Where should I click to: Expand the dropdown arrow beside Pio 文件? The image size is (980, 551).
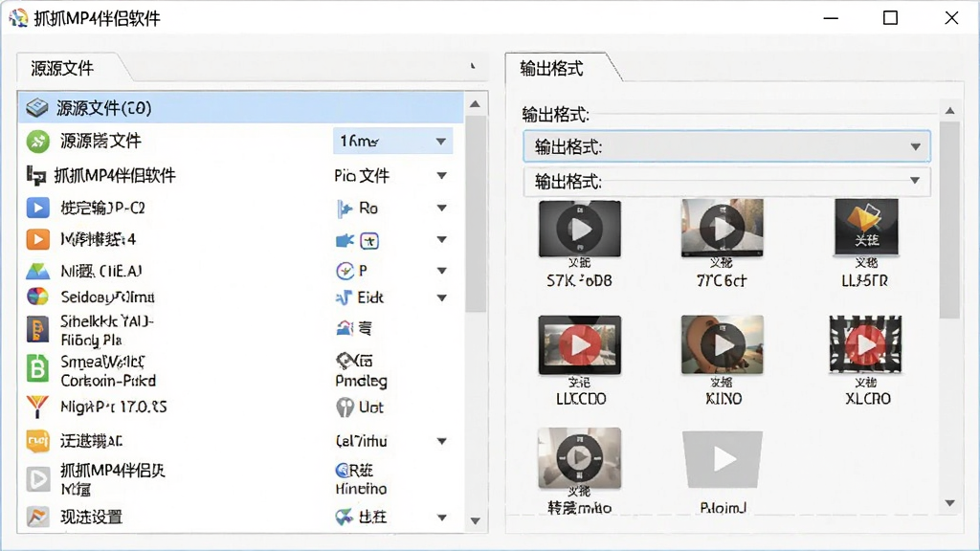pos(442,176)
